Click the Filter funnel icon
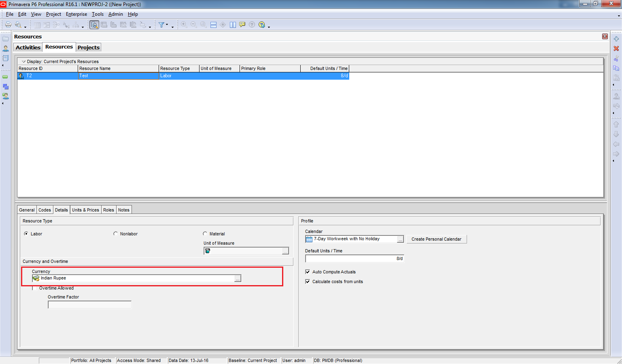 tap(161, 25)
